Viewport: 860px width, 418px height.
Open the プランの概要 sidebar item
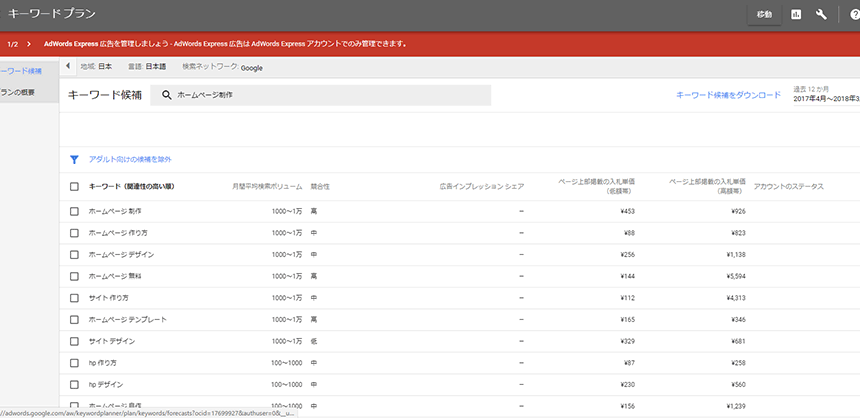tap(20, 93)
